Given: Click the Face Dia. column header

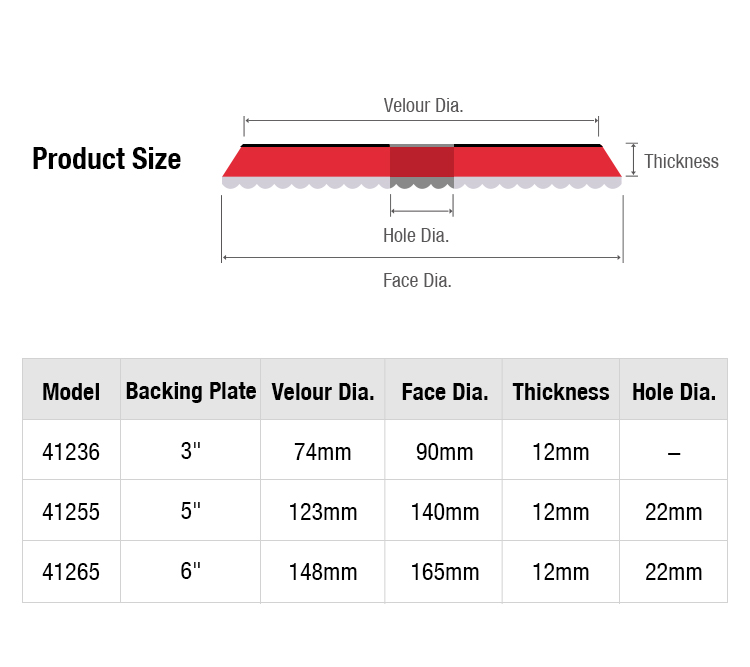Looking at the screenshot, I should [x=445, y=392].
